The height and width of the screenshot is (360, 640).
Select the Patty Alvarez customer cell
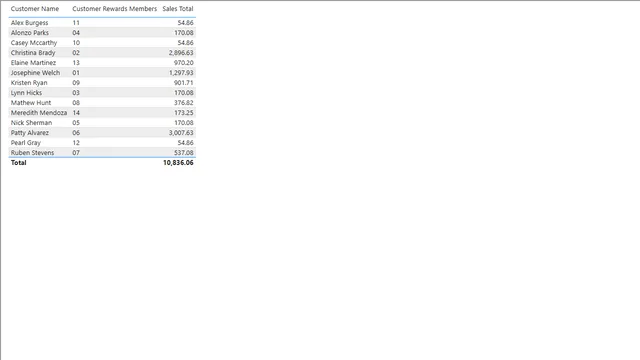[29, 133]
